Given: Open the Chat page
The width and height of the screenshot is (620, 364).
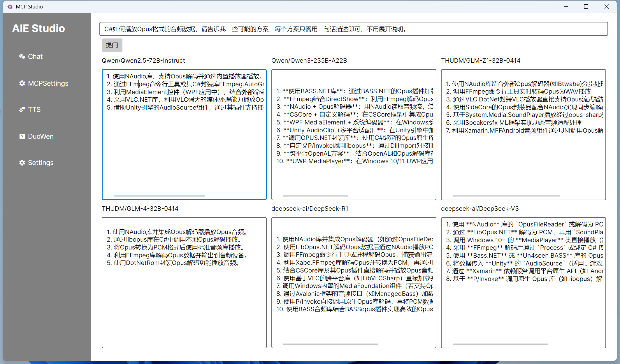Looking at the screenshot, I should pyautogui.click(x=35, y=57).
